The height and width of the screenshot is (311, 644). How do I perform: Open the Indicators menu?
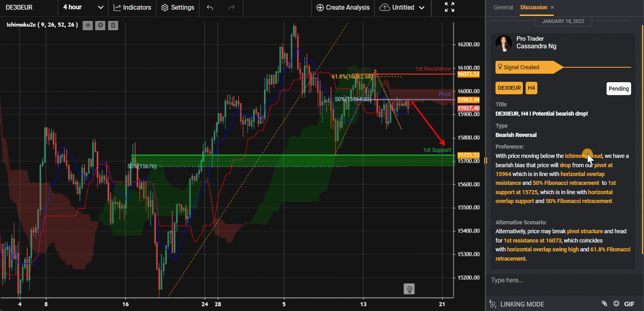click(x=132, y=7)
